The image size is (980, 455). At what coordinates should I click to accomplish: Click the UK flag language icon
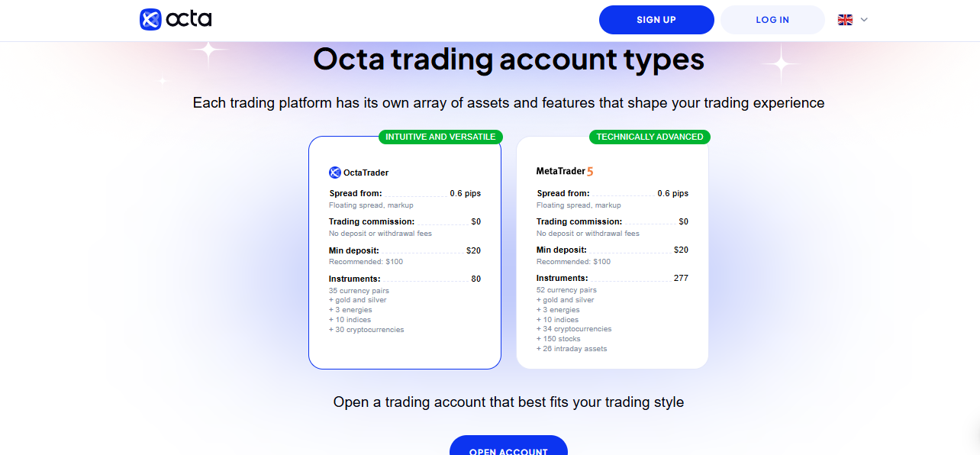845,20
